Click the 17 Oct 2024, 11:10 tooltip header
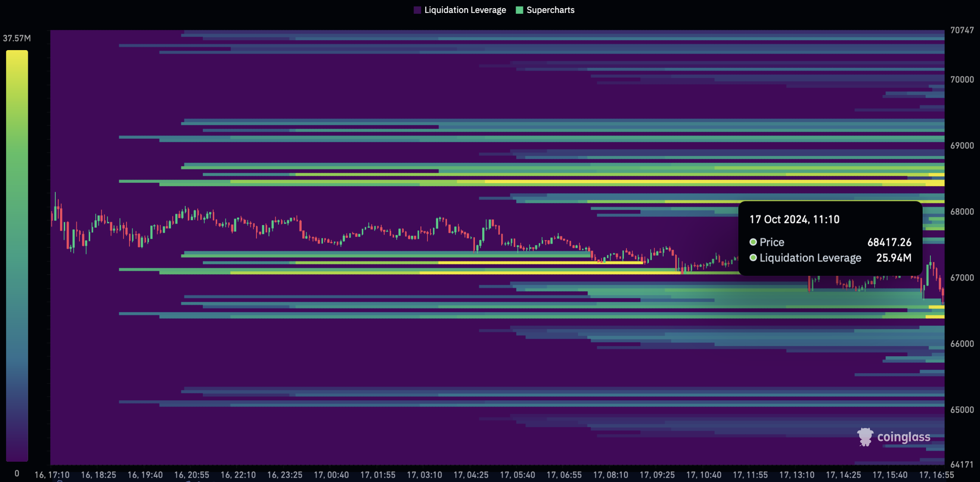The width and height of the screenshot is (980, 482). (794, 219)
